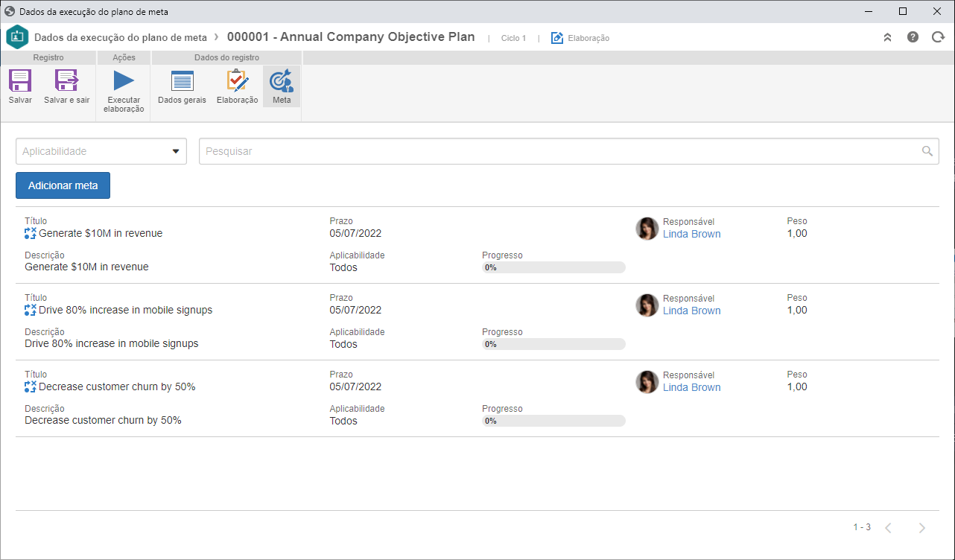Click the Pesquisar search field

click(x=569, y=151)
